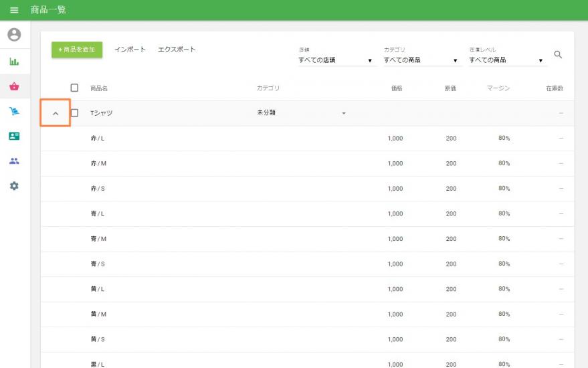
Task: Click the インポート link
Action: [x=130, y=50]
